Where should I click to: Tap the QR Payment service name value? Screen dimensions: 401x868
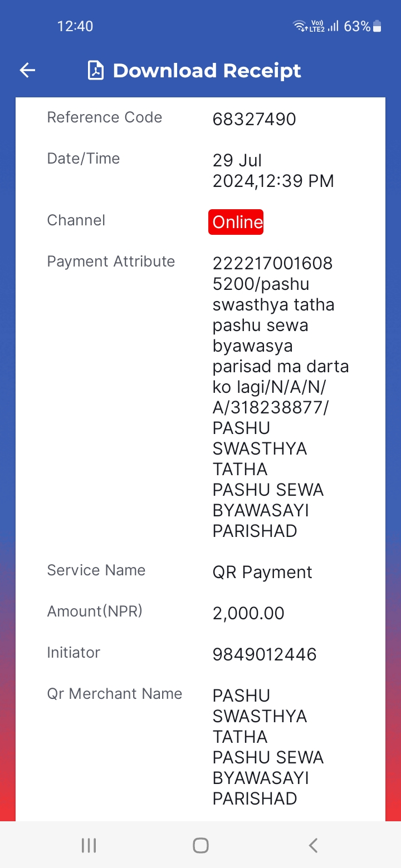pos(262,573)
